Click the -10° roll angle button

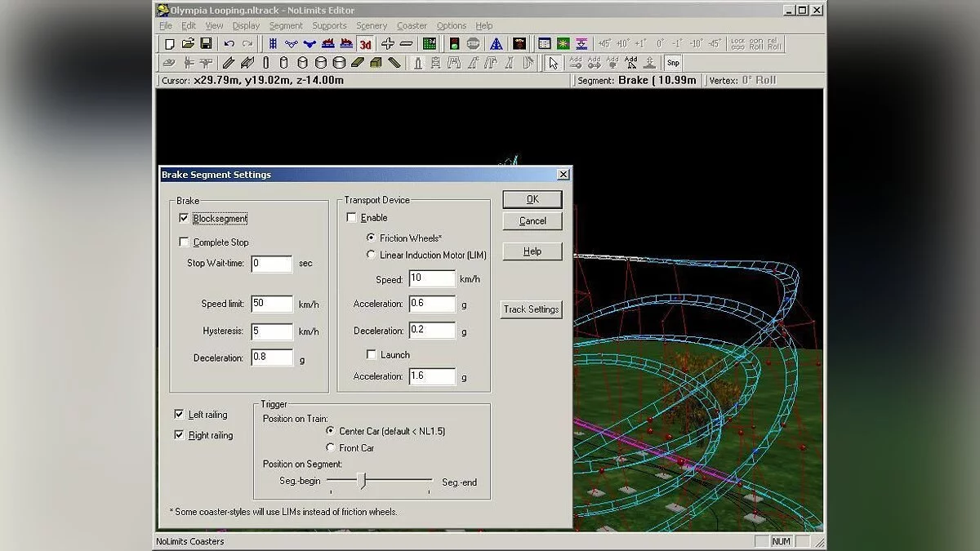coord(696,43)
